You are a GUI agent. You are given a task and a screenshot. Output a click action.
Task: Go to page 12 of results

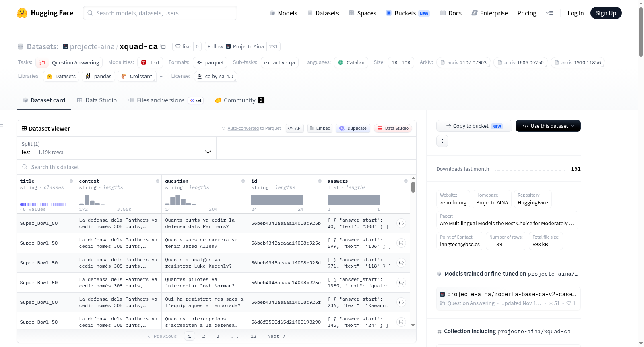coord(253,336)
